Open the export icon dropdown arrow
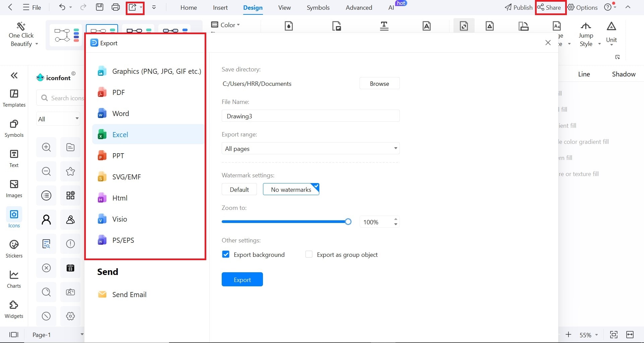644x343 pixels. [x=141, y=7]
